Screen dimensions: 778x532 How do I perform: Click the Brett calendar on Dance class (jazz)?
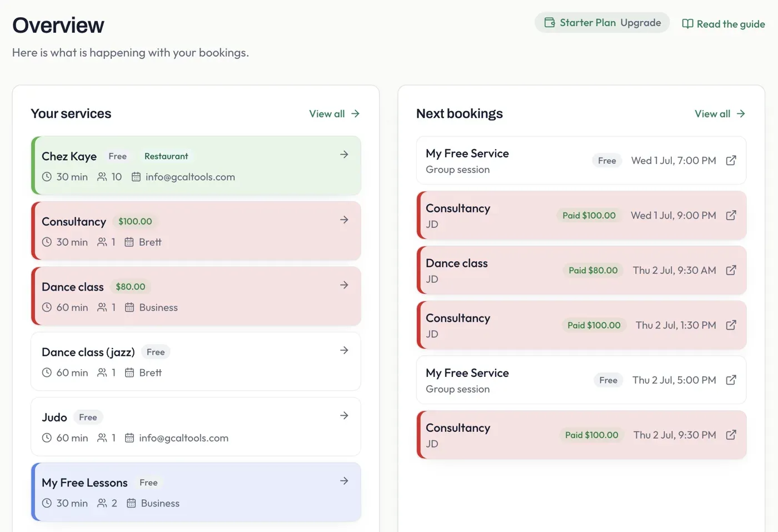(150, 372)
